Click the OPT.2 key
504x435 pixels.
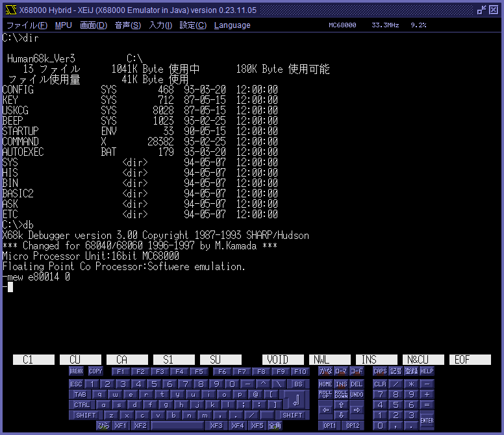point(353,426)
